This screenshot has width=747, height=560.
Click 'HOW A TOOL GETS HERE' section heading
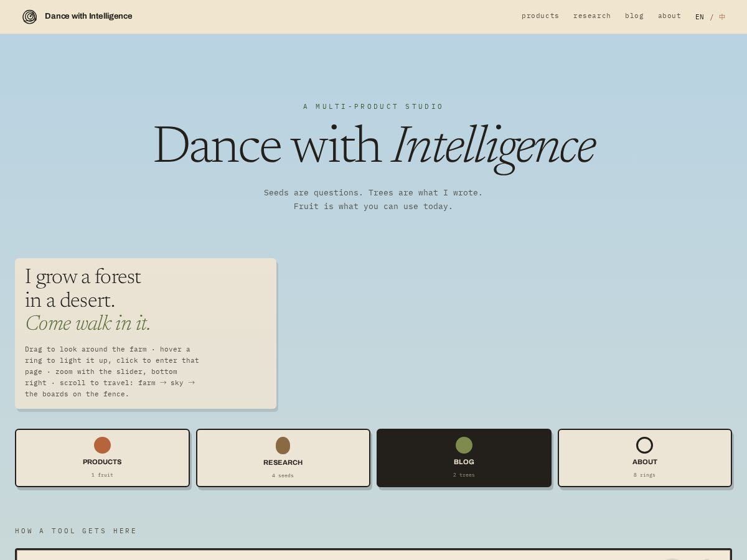point(76,531)
